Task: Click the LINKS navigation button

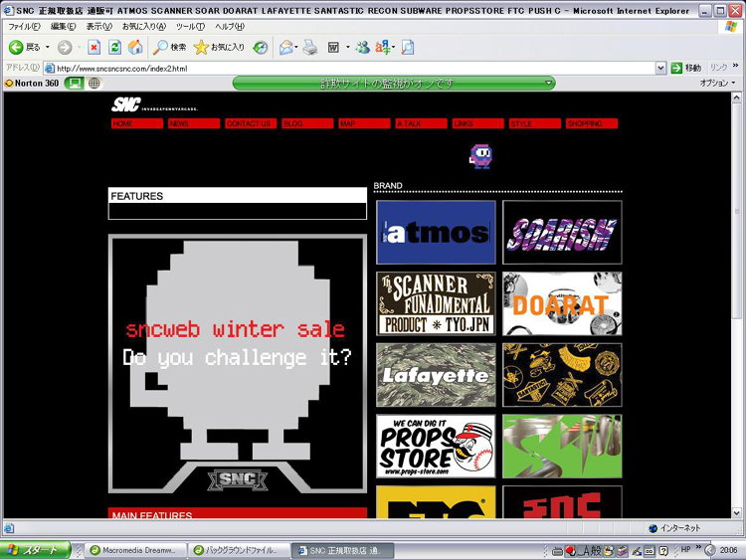Action: [478, 123]
